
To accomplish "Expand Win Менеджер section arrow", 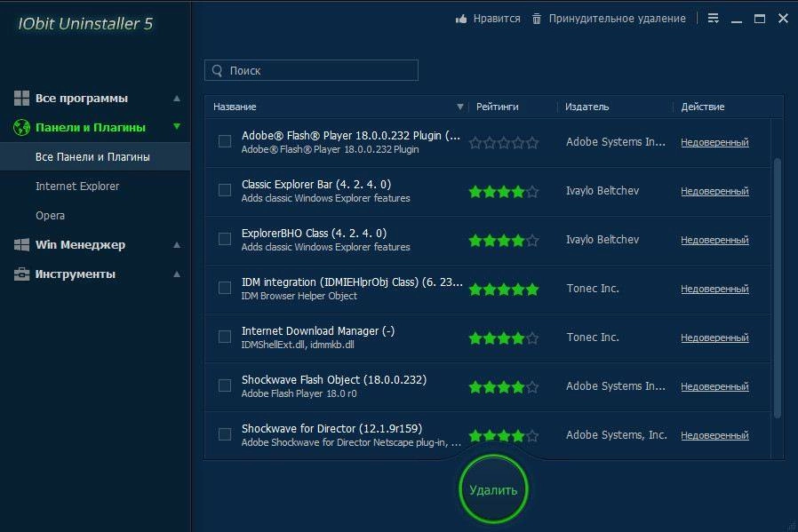I will tap(177, 244).
